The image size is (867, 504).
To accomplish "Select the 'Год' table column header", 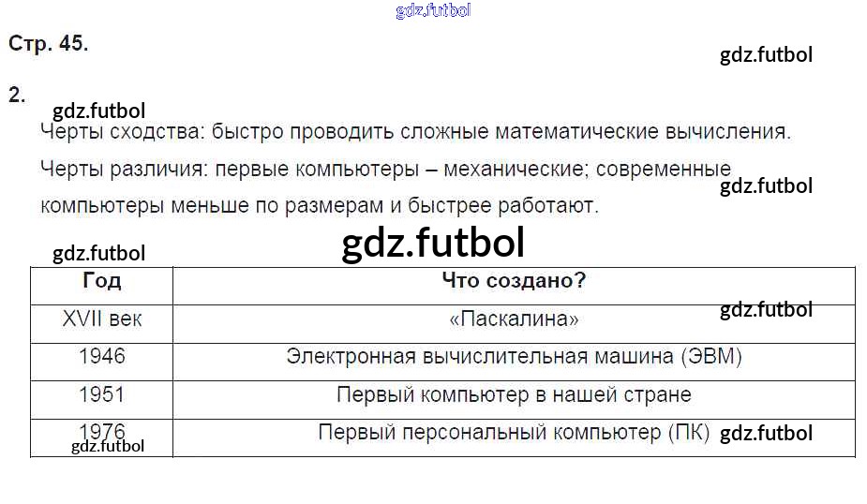I will [101, 281].
